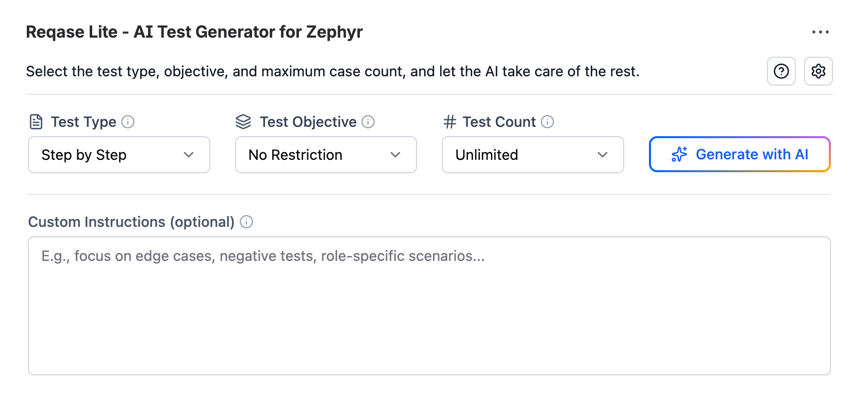Image resolution: width=868 pixels, height=396 pixels.
Task: Expand the Test Count chevron arrow
Action: (603, 155)
